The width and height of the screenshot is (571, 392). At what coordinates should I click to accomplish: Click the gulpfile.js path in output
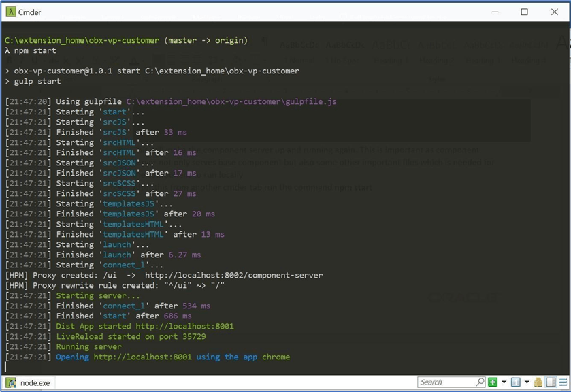click(231, 101)
